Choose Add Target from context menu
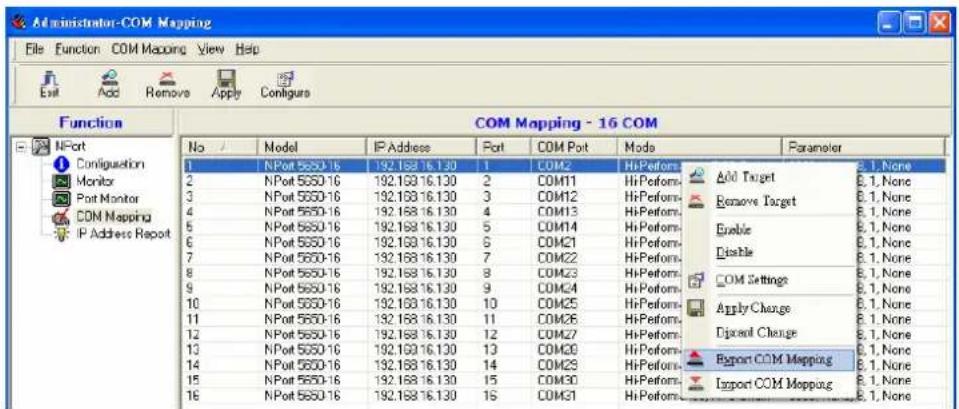Screen dimensions: 959x409 click(x=769, y=177)
